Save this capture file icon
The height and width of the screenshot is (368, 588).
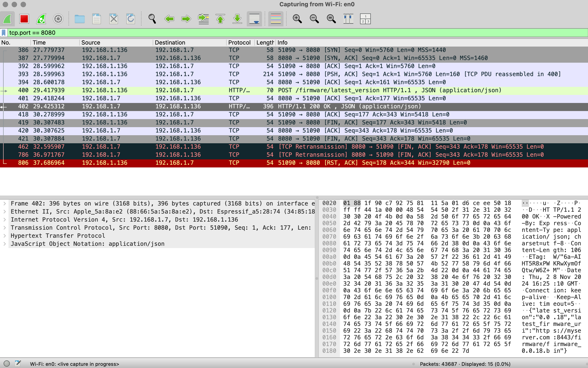coord(97,19)
